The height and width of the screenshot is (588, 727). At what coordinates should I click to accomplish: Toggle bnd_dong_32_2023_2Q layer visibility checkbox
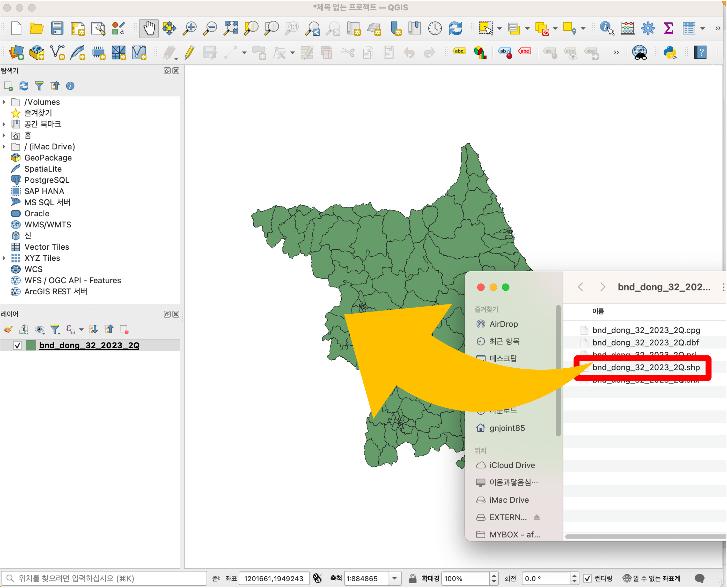pyautogui.click(x=17, y=346)
